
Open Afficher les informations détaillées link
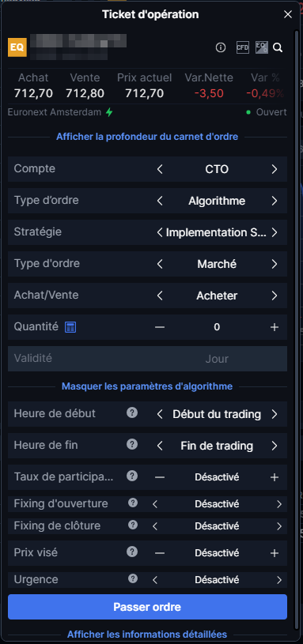click(147, 635)
